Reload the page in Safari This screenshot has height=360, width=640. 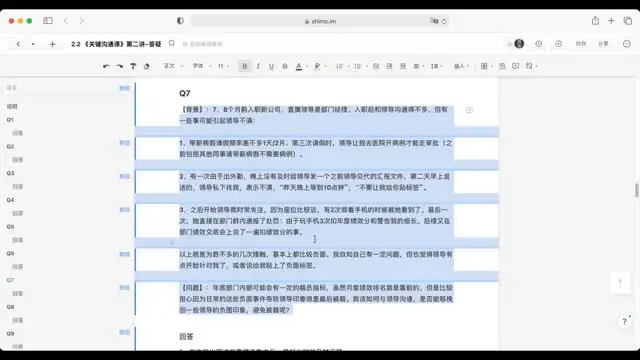pos(444,21)
